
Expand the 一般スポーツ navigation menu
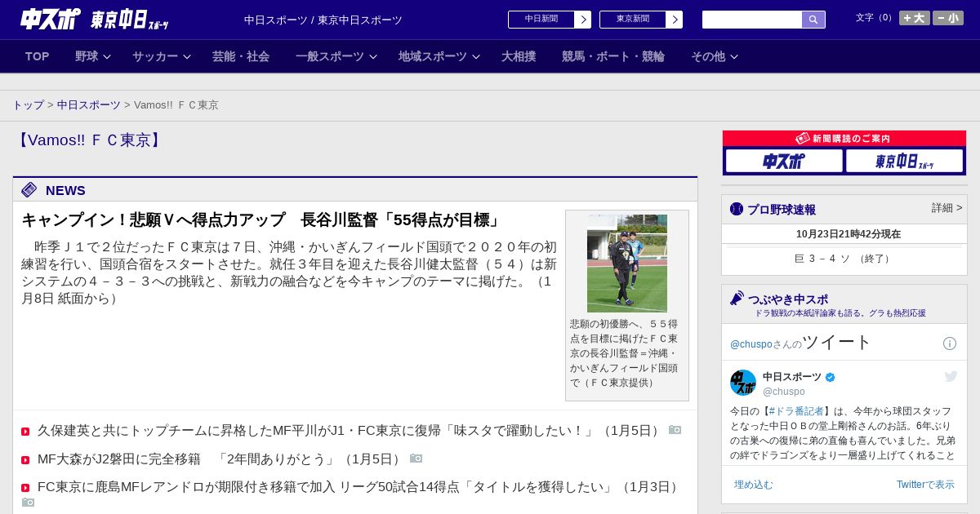336,56
